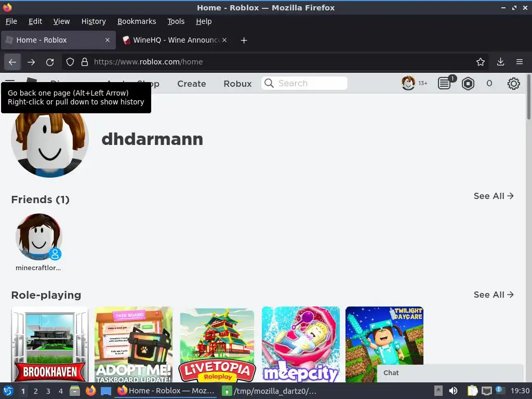532x399 pixels.
Task: Focus the Roblox Search field
Action: (304, 83)
